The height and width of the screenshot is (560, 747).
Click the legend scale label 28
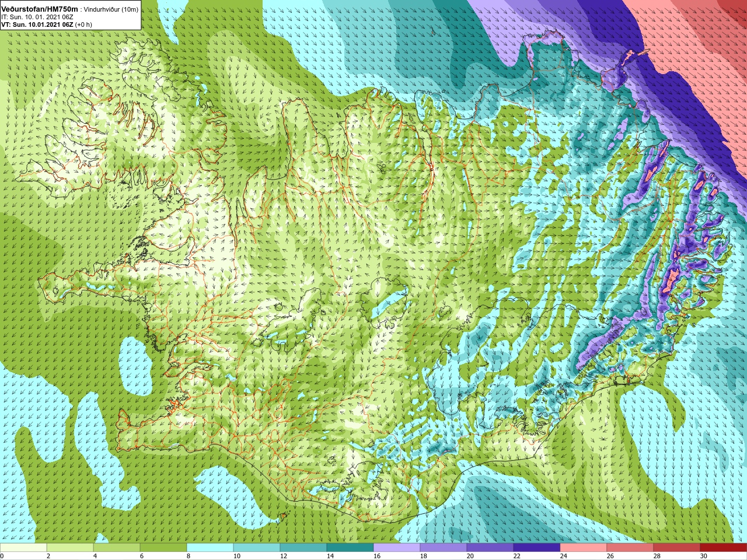pos(657,556)
